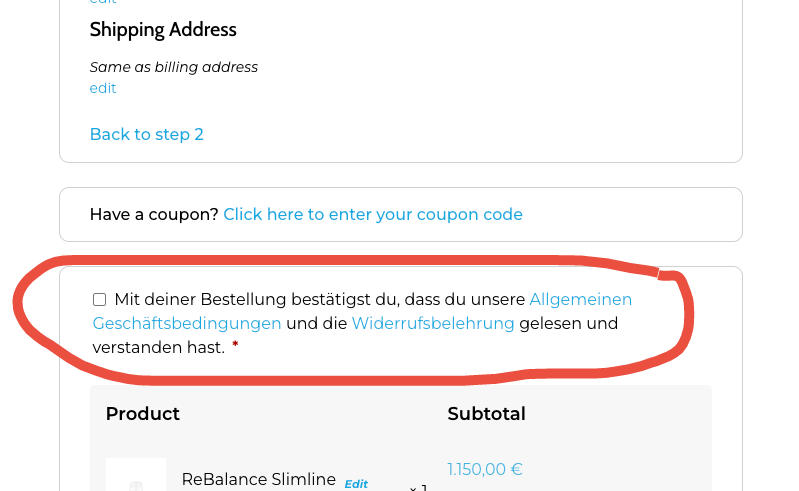
Task: Click the Product column header
Action: pyautogui.click(x=143, y=414)
